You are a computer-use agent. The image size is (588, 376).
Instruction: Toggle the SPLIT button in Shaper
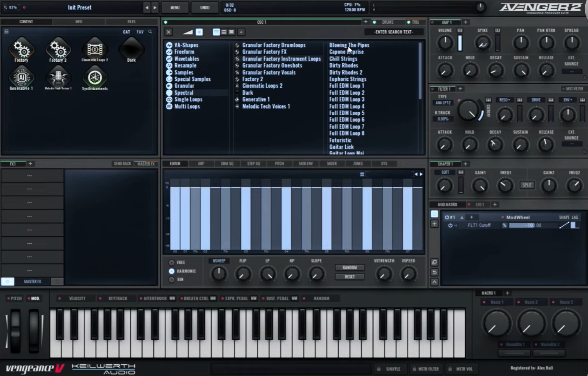527,185
